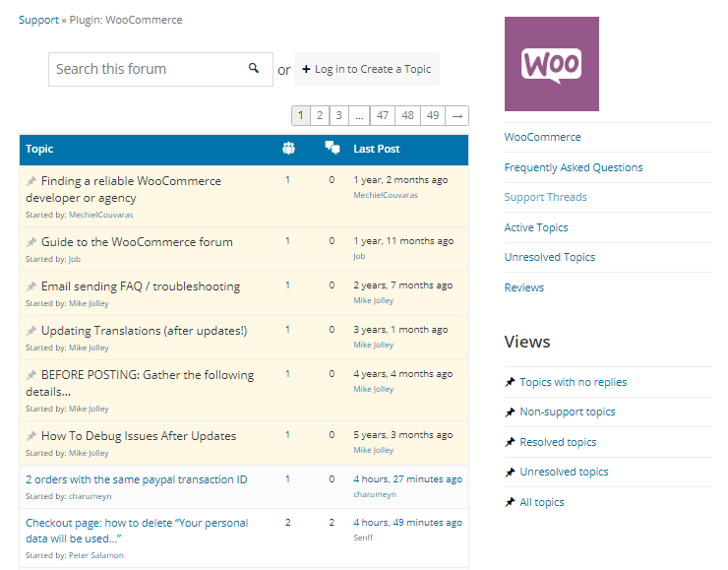Viewport: 728px width, 570px height.
Task: Click sticky pin of How To Debug Issues topic
Action: coord(31,436)
